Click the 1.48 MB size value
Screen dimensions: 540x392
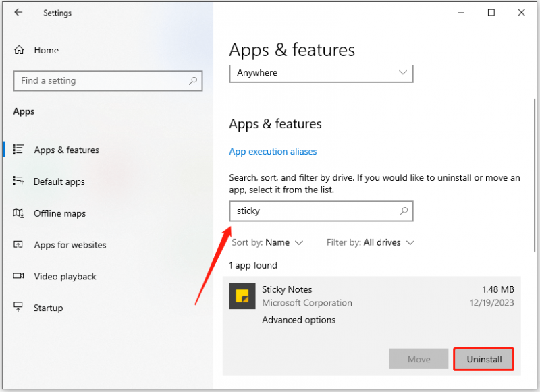click(x=497, y=290)
